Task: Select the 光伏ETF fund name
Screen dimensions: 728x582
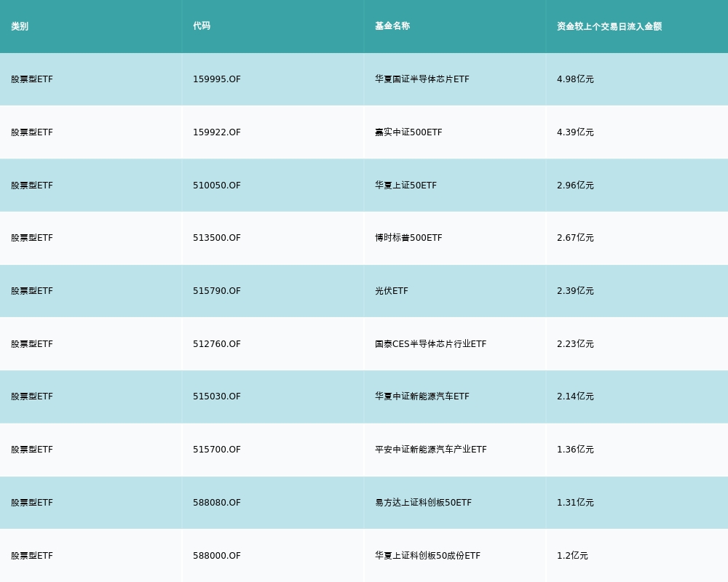Action: click(392, 291)
